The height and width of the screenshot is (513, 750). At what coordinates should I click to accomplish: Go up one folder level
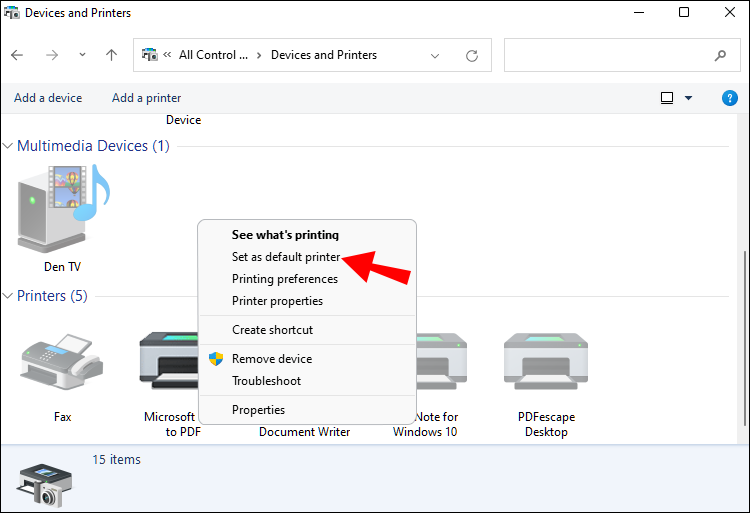111,56
